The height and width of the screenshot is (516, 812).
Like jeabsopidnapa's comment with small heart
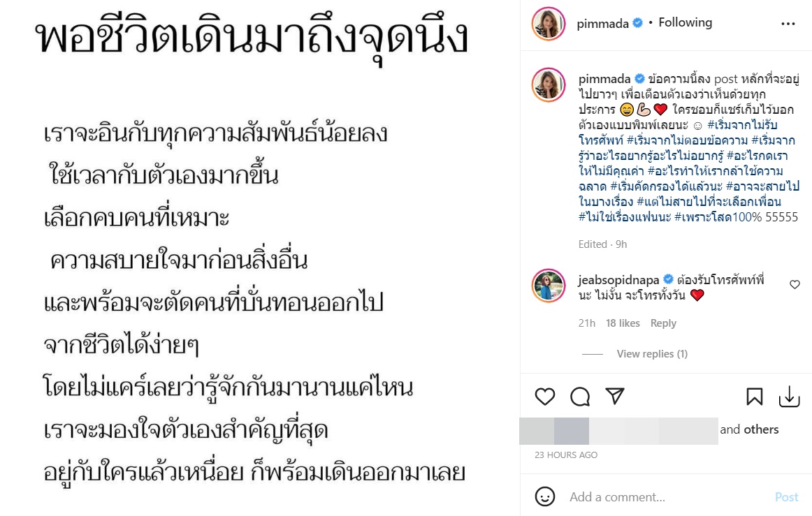point(795,284)
